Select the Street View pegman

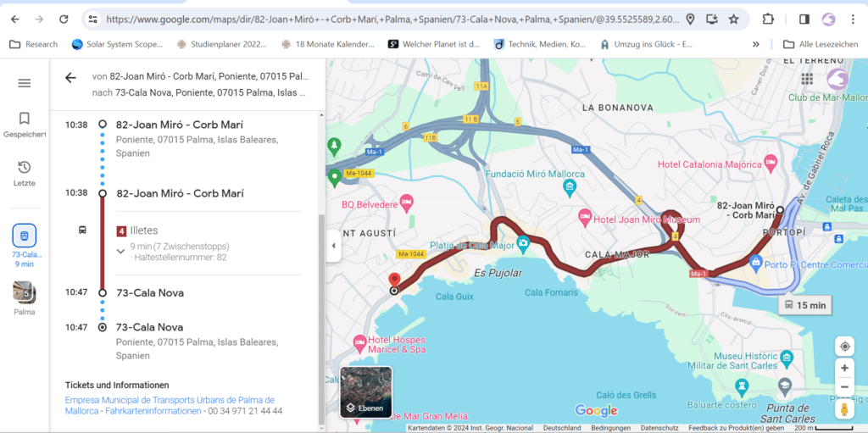pyautogui.click(x=845, y=409)
